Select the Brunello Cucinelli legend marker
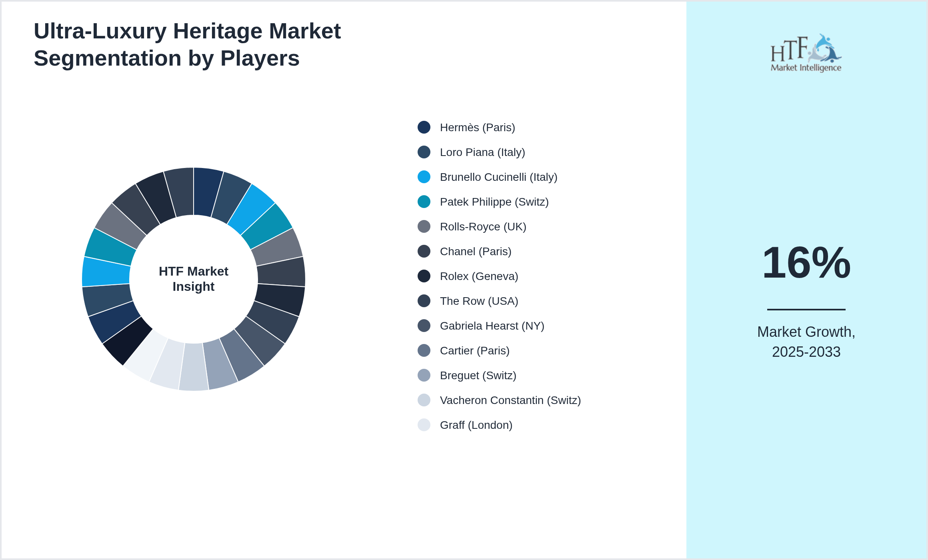The width and height of the screenshot is (928, 560). point(423,177)
